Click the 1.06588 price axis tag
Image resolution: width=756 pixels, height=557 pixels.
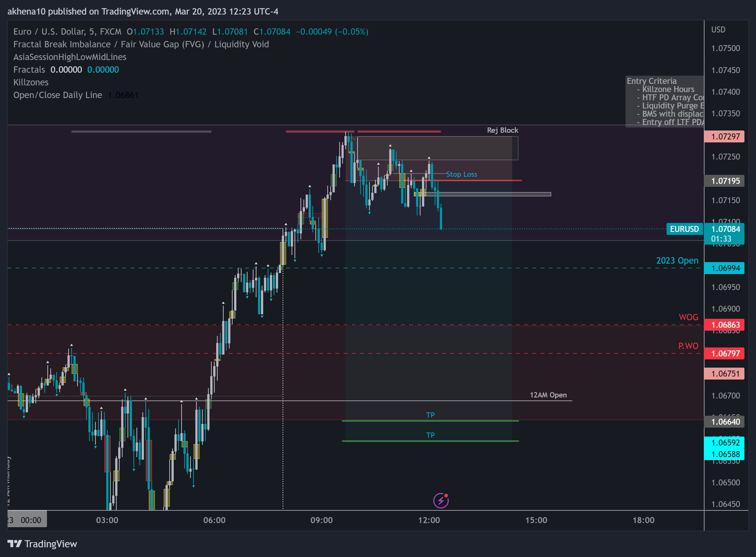(x=724, y=454)
